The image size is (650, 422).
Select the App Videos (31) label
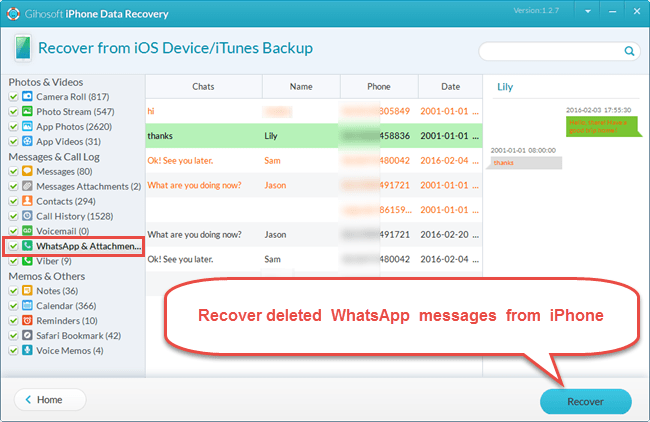(68, 141)
